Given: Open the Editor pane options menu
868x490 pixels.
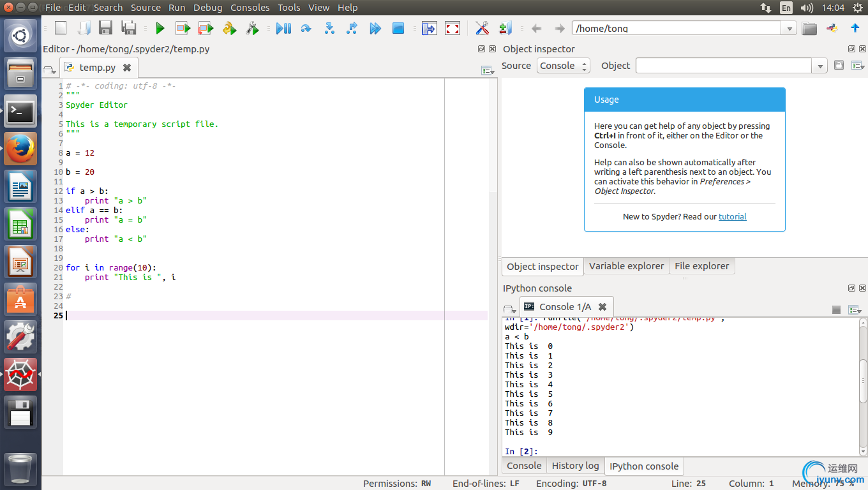Looking at the screenshot, I should (x=488, y=70).
